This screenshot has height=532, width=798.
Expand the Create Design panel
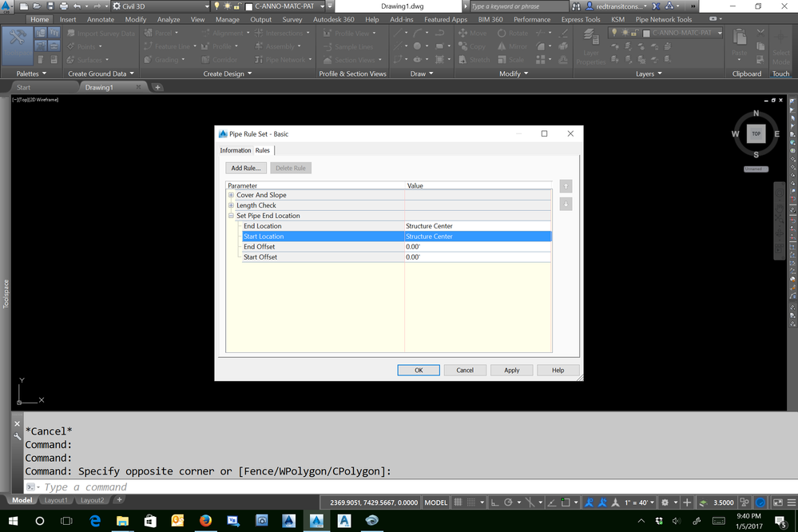[228, 73]
